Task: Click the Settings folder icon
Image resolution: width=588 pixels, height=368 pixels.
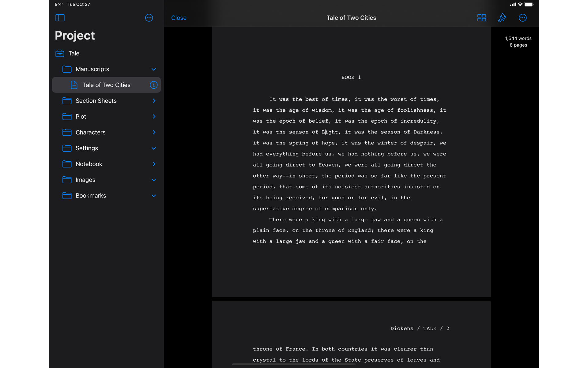Action: pyautogui.click(x=67, y=148)
